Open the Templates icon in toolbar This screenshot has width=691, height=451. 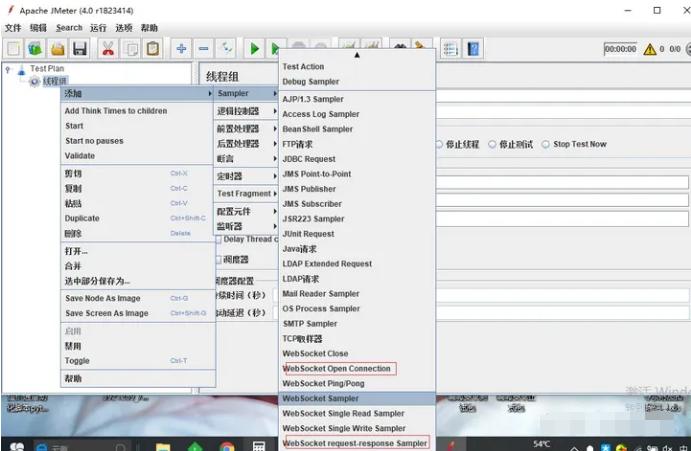click(35, 48)
